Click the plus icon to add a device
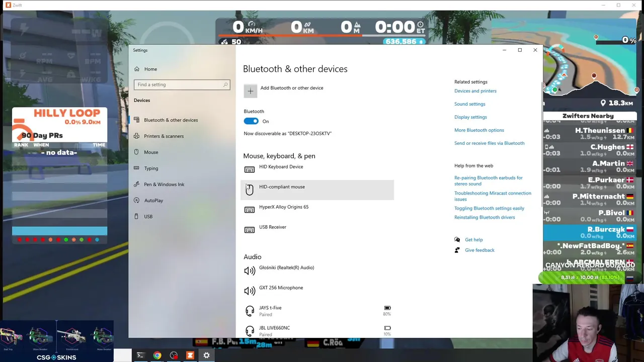Image resolution: width=644 pixels, height=362 pixels. pyautogui.click(x=250, y=91)
